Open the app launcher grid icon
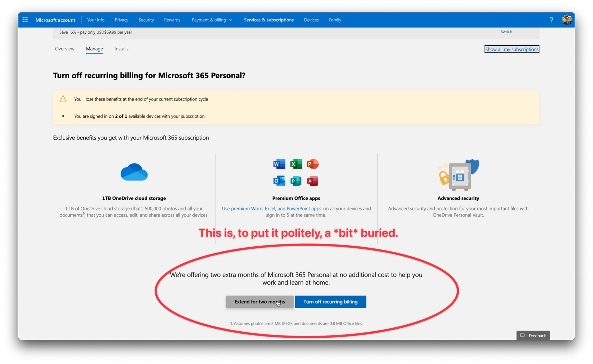 point(25,20)
